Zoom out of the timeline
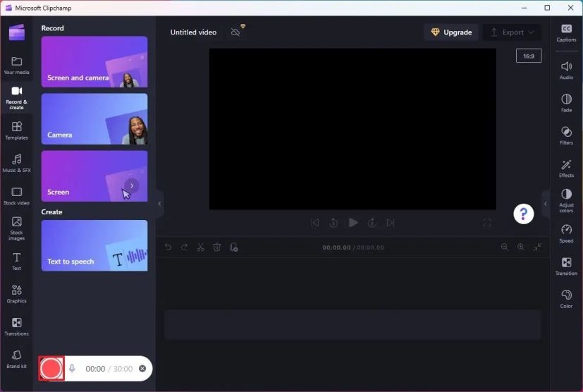Viewport: 583px width, 392px height. point(505,247)
